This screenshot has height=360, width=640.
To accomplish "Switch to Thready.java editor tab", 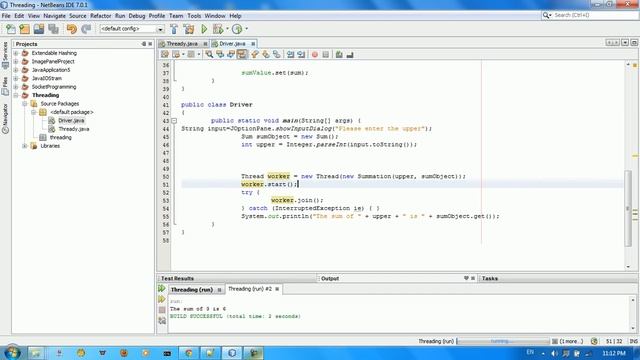I will click(182, 44).
